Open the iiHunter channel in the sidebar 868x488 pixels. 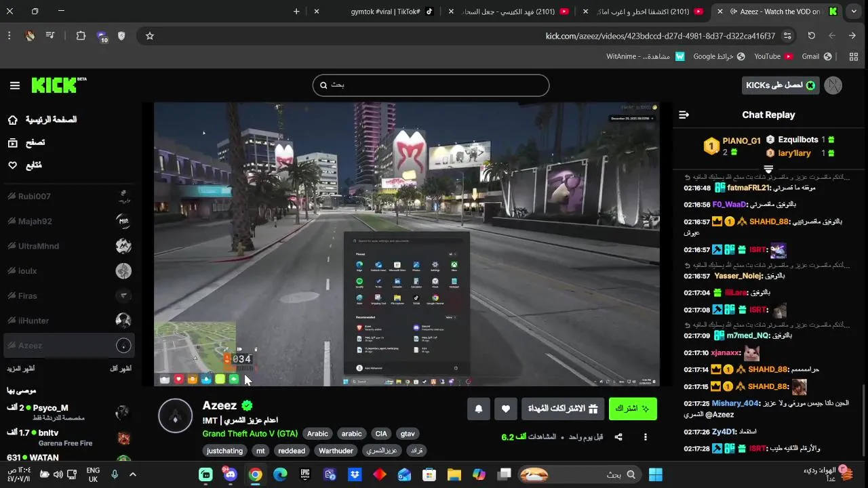click(69, 321)
